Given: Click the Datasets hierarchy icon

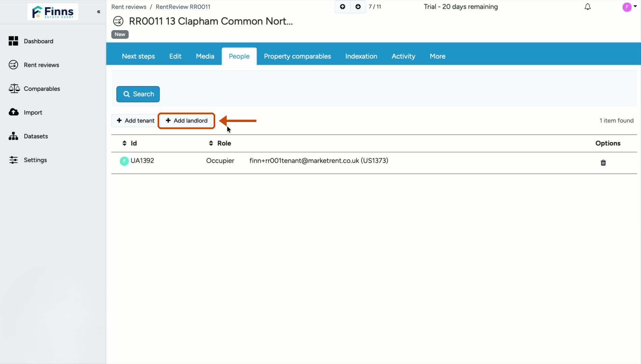Looking at the screenshot, I should pos(13,136).
